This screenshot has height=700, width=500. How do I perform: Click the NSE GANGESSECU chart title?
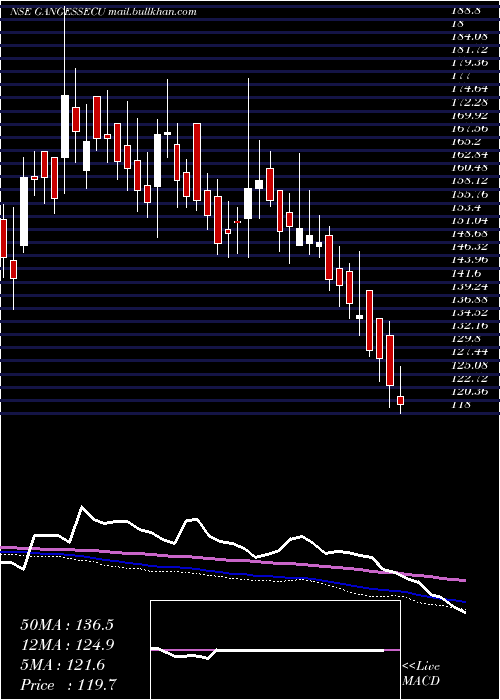(x=57, y=12)
